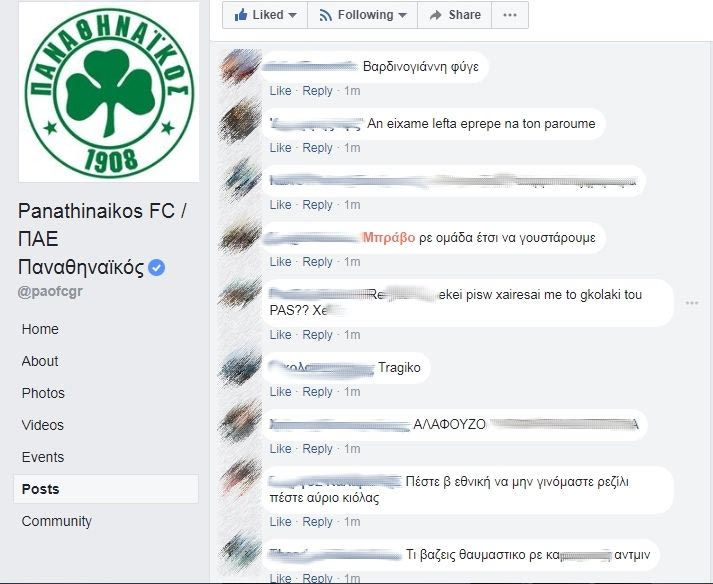Click the Panathinaikos shamrock logo picture
This screenshot has width=713, height=584.
pos(109,92)
